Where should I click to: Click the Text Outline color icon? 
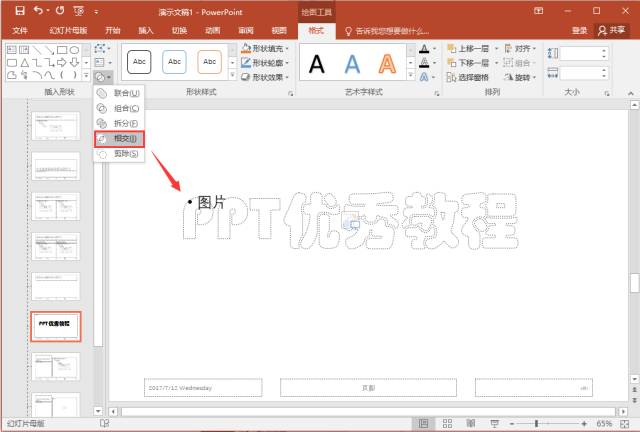click(x=424, y=63)
